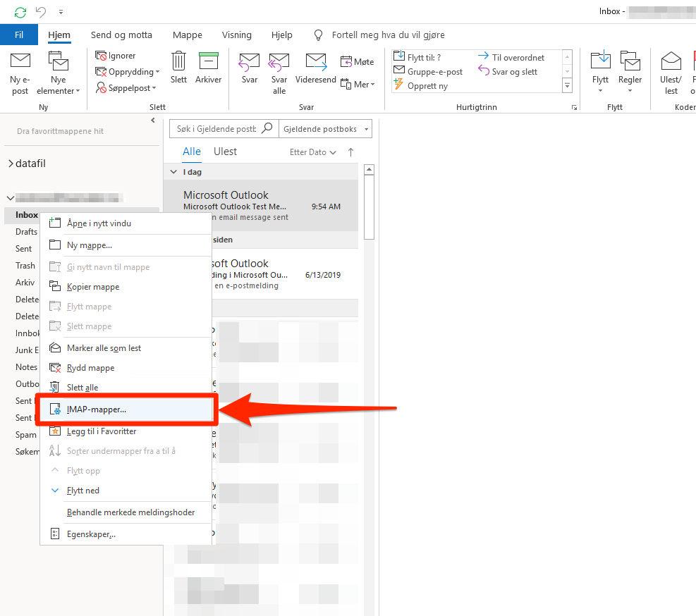
Task: Switch to the Visning ribbon tab
Action: tap(237, 35)
